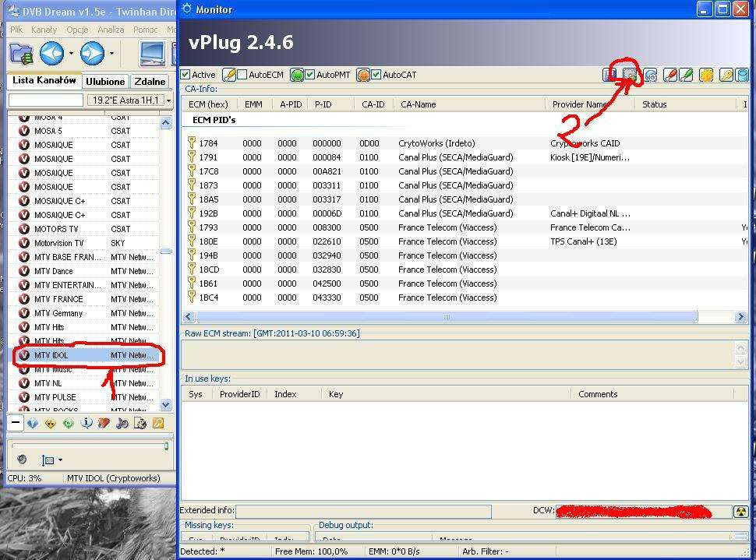Sort by the CA-Name column header
756x560 pixels.
pos(468,104)
